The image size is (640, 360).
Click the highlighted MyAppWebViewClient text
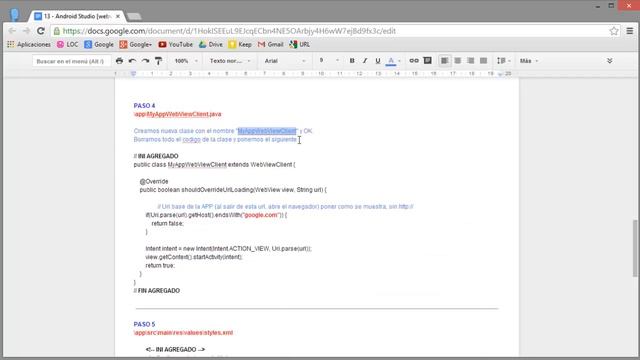[267, 131]
